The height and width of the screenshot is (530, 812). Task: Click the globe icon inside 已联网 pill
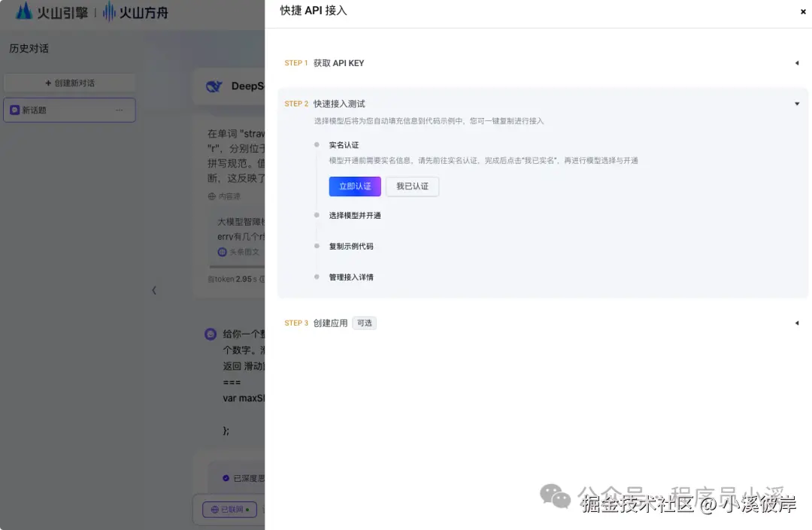(214, 509)
